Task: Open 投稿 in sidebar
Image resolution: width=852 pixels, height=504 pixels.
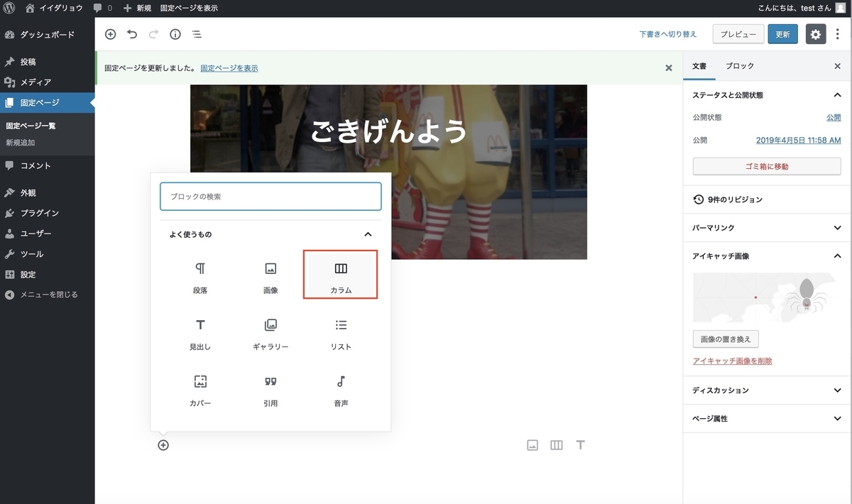Action: click(47, 62)
